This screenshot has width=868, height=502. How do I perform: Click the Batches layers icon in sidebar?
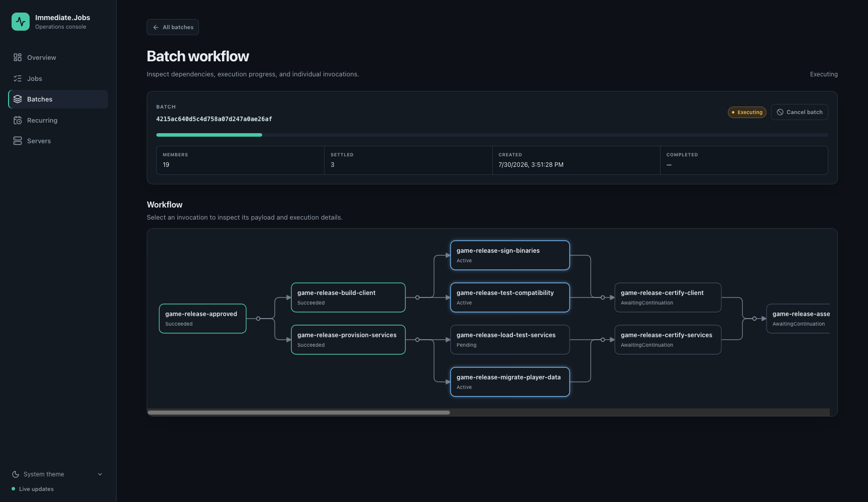18,99
